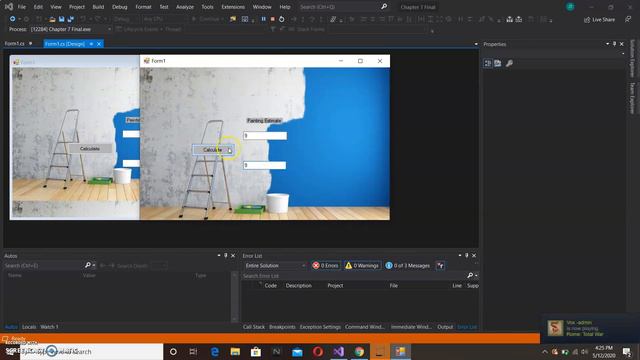Open the File menu
This screenshot has width=640, height=360.
click(x=22, y=7)
